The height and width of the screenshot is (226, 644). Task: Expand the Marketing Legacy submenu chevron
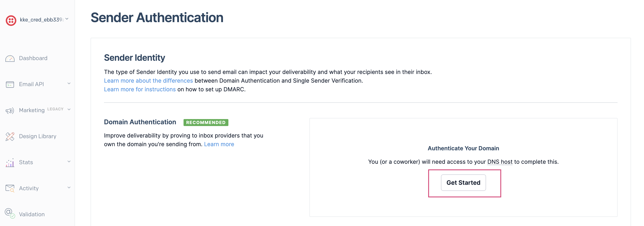tap(69, 110)
